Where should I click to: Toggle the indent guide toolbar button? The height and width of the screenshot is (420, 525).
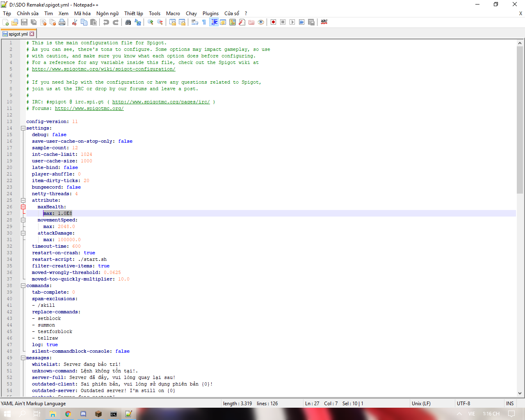click(x=214, y=22)
